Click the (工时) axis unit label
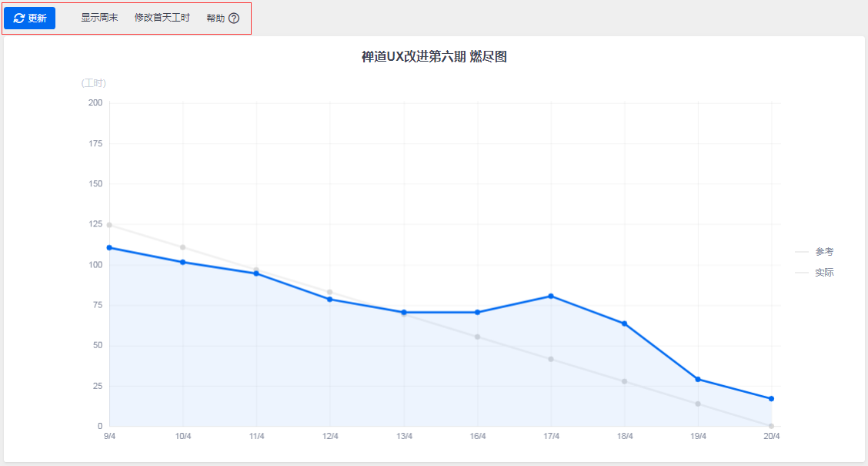868x466 pixels. (94, 83)
